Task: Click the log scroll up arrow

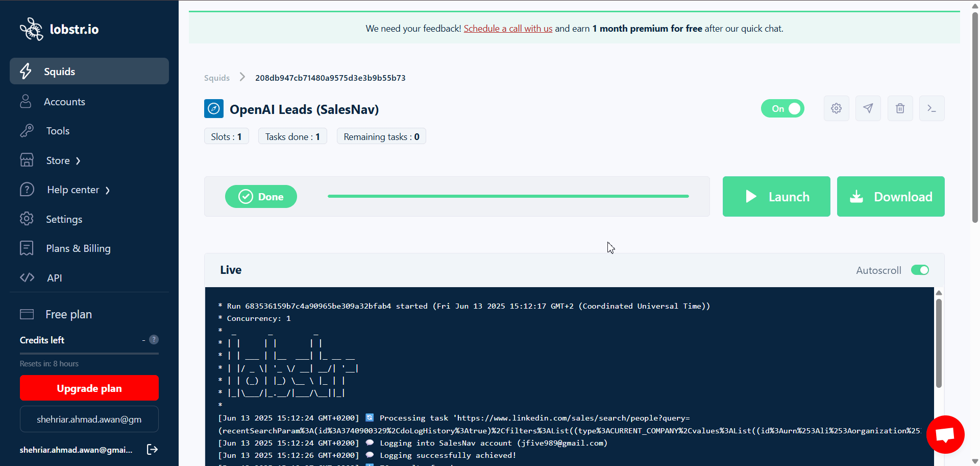Action: [x=939, y=293]
